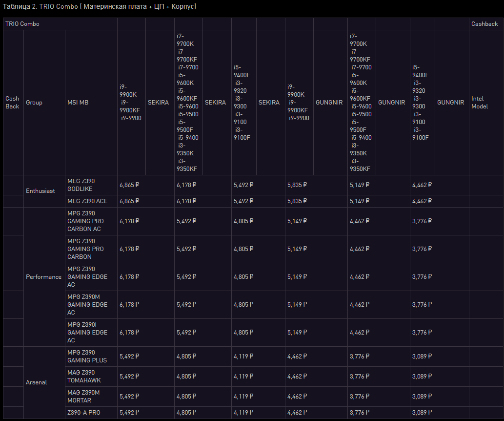Click the 'Enthusiast' group cell
504x421 pixels.
pos(40,191)
